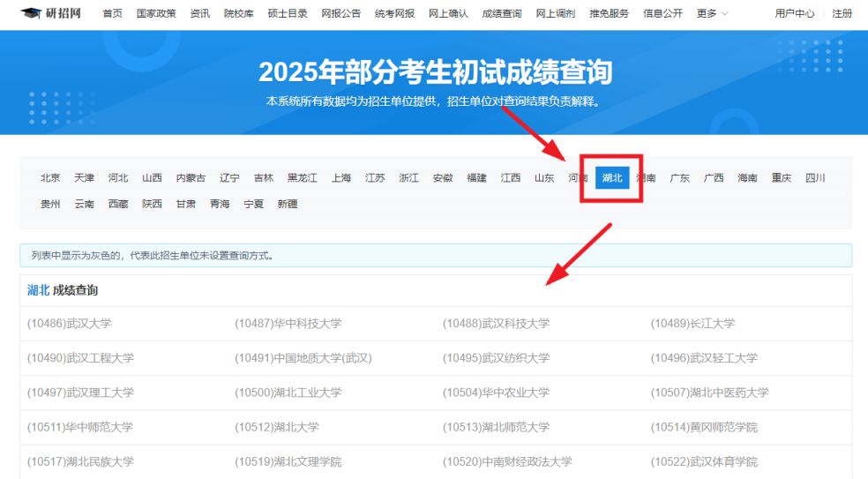Select 安徽 province tab
868x479 pixels.
[x=443, y=178]
